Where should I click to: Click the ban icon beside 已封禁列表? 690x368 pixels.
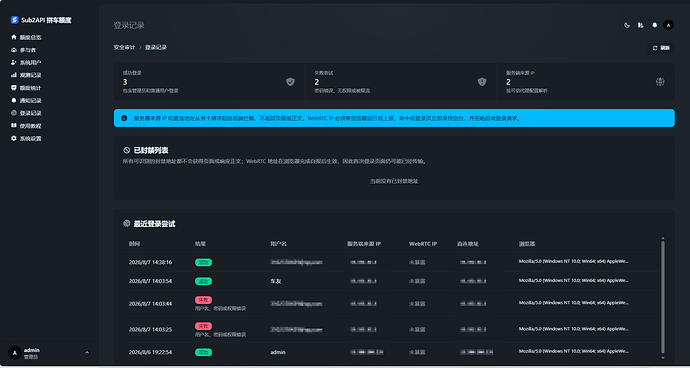click(x=127, y=151)
